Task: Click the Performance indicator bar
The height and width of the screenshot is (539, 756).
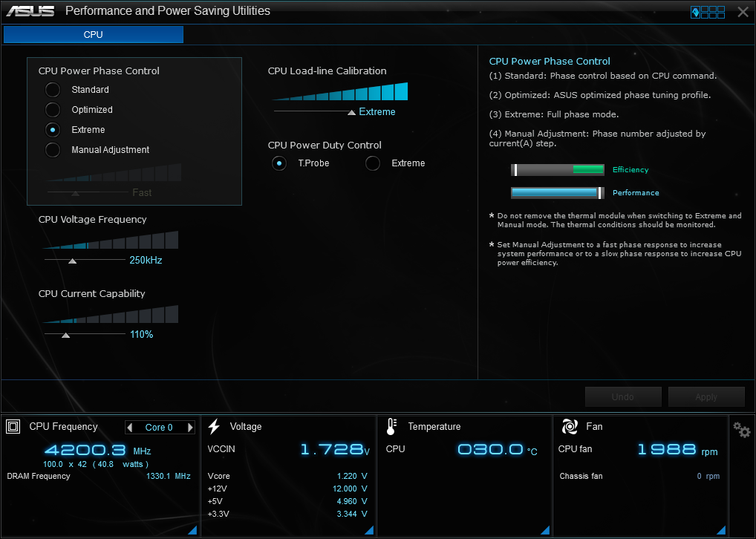Action: pos(558,193)
